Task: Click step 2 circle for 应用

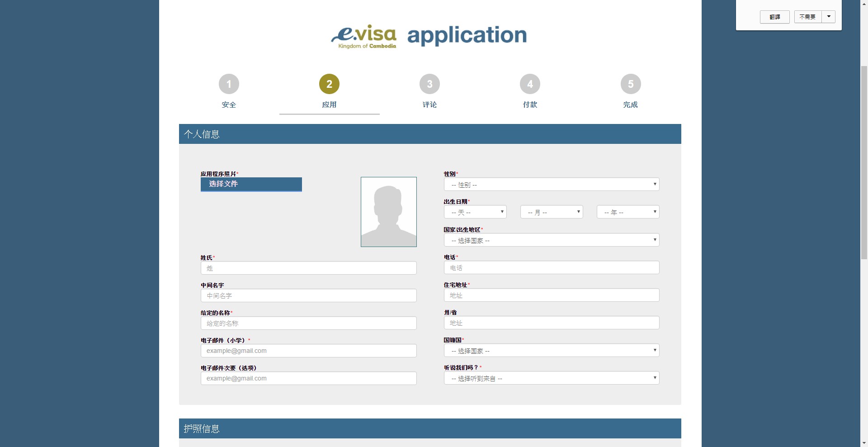Action: (x=329, y=84)
